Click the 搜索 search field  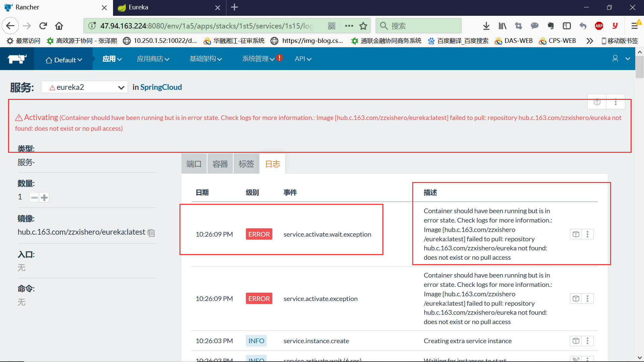(419, 26)
